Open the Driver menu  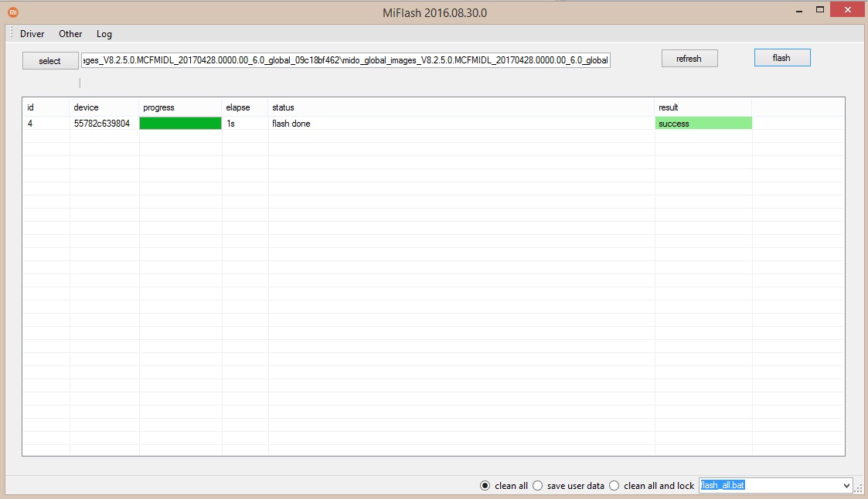[x=32, y=34]
